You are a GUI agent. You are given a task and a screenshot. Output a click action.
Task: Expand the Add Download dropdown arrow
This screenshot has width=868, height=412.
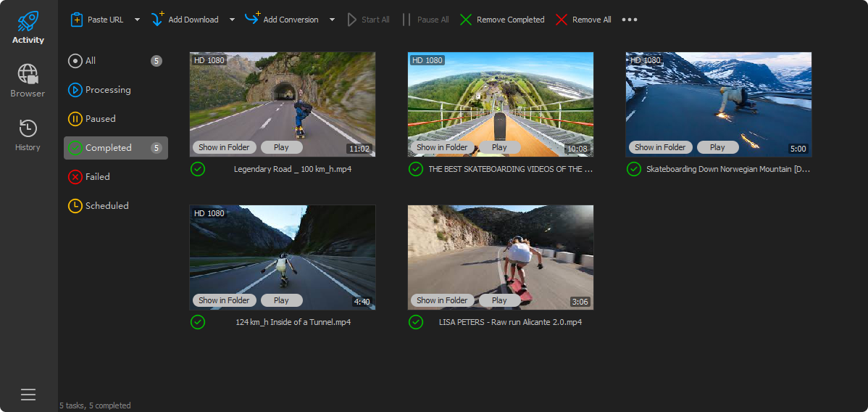coord(232,20)
